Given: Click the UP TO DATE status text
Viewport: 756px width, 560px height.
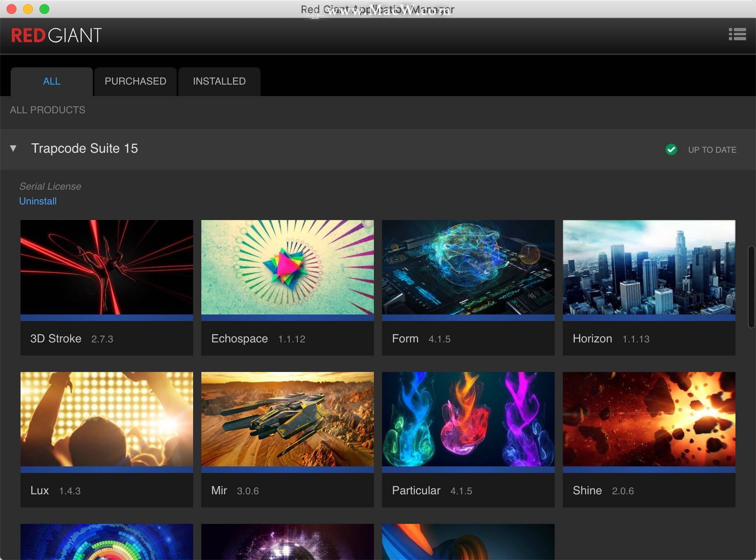Looking at the screenshot, I should [712, 150].
